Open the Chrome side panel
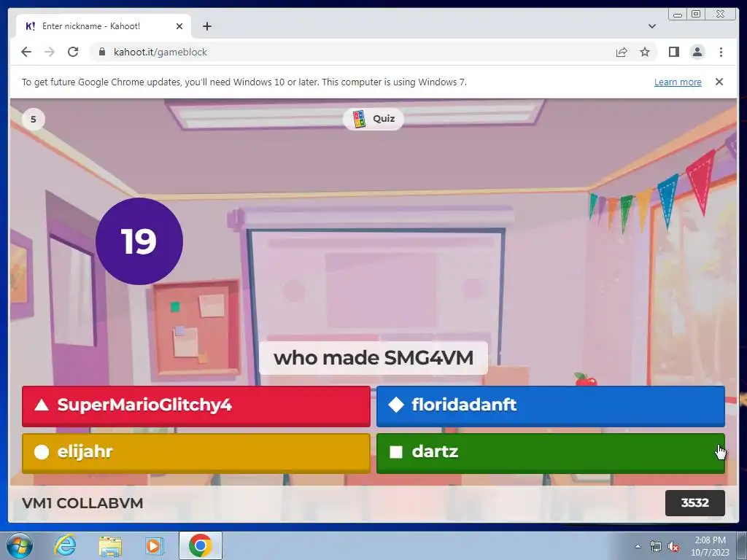 click(x=673, y=52)
